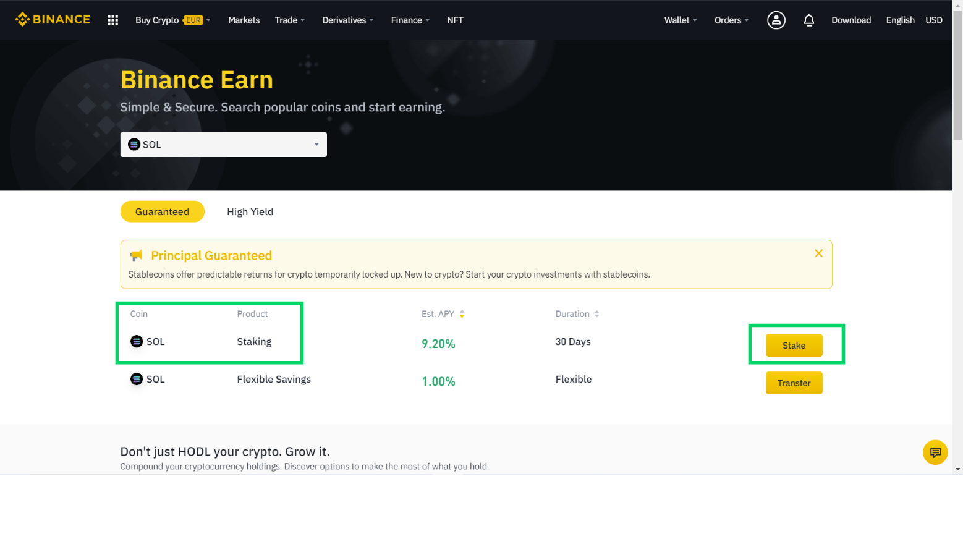
Task: Click the EUR badge next to Buy Crypto
Action: click(x=193, y=20)
